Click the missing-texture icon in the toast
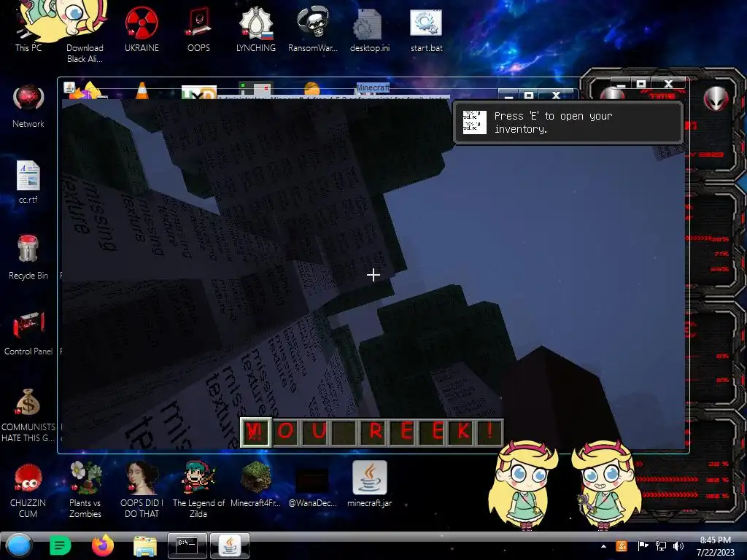Screen dimensions: 747x560 [474, 122]
